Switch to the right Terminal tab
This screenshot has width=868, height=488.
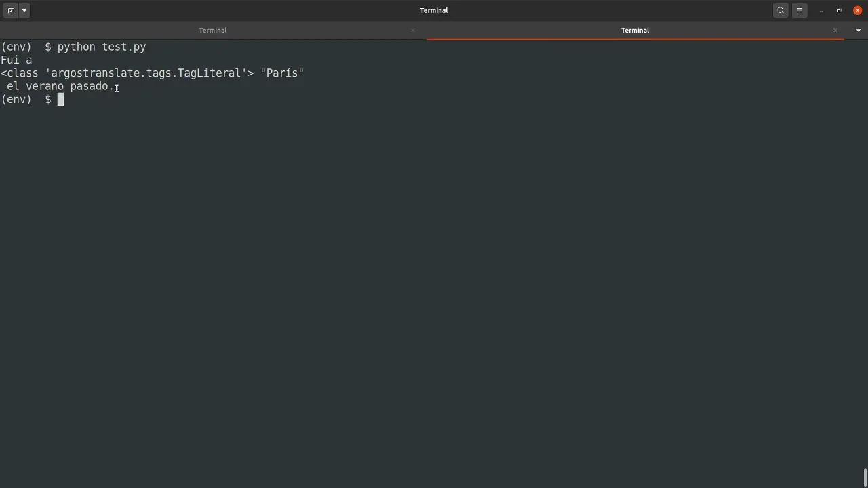coord(635,30)
